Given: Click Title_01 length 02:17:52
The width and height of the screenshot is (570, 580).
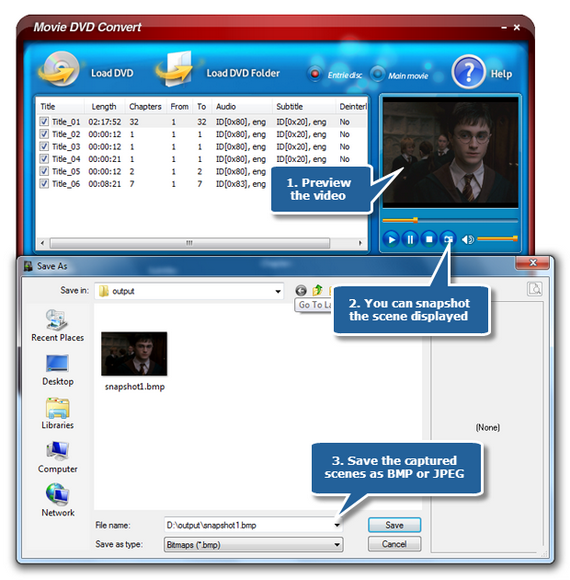Looking at the screenshot, I should pyautogui.click(x=105, y=122).
